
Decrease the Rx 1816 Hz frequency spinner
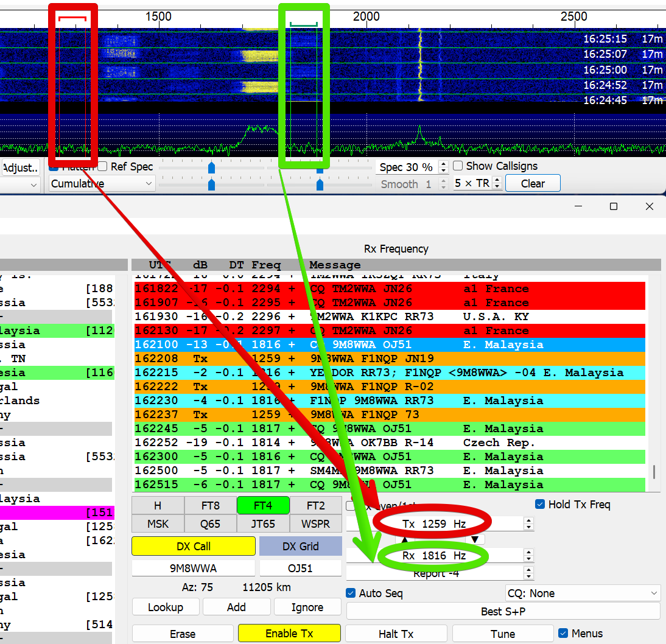pyautogui.click(x=528, y=559)
